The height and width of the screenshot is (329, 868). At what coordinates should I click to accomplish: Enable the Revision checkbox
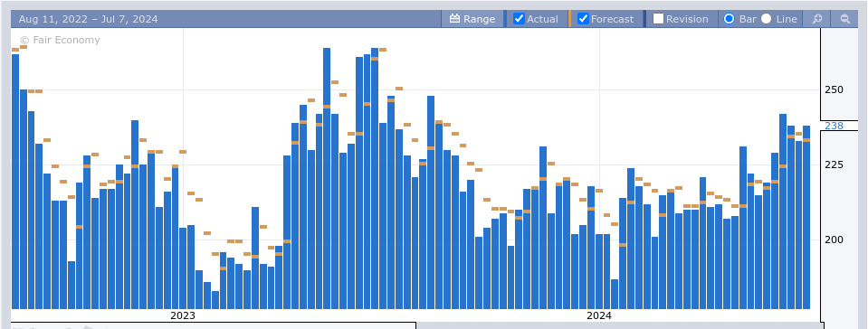pyautogui.click(x=658, y=19)
